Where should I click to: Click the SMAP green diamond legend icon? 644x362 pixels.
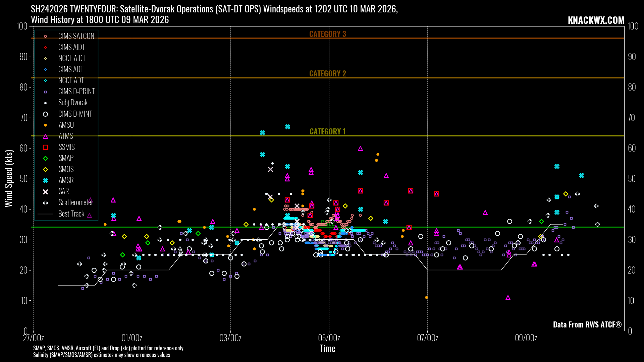tap(46, 158)
